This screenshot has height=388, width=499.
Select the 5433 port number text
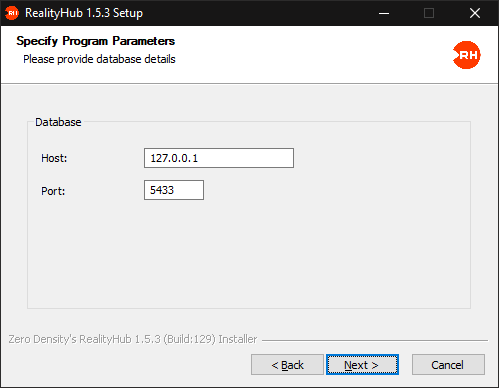pyautogui.click(x=162, y=190)
